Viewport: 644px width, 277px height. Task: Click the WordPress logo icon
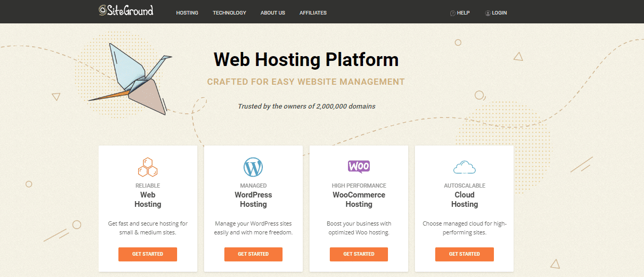[x=253, y=167]
